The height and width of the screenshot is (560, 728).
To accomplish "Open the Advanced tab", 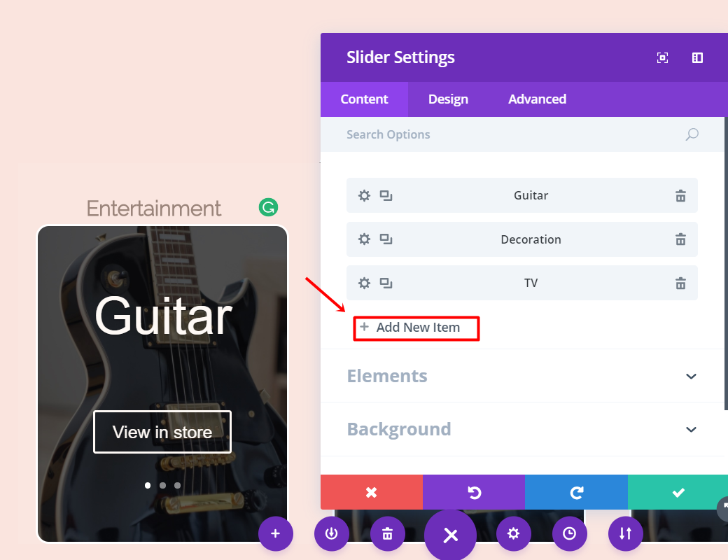I will click(x=537, y=99).
